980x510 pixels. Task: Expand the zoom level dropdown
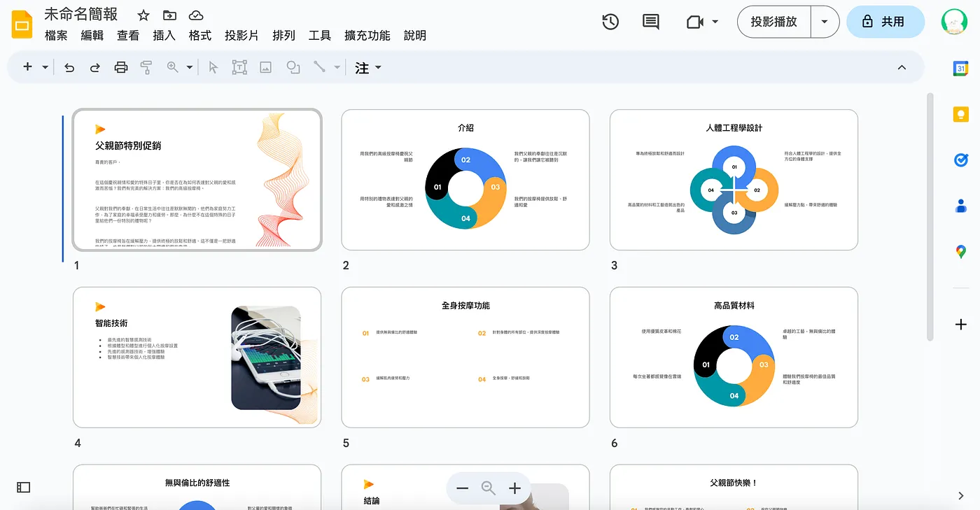click(190, 67)
